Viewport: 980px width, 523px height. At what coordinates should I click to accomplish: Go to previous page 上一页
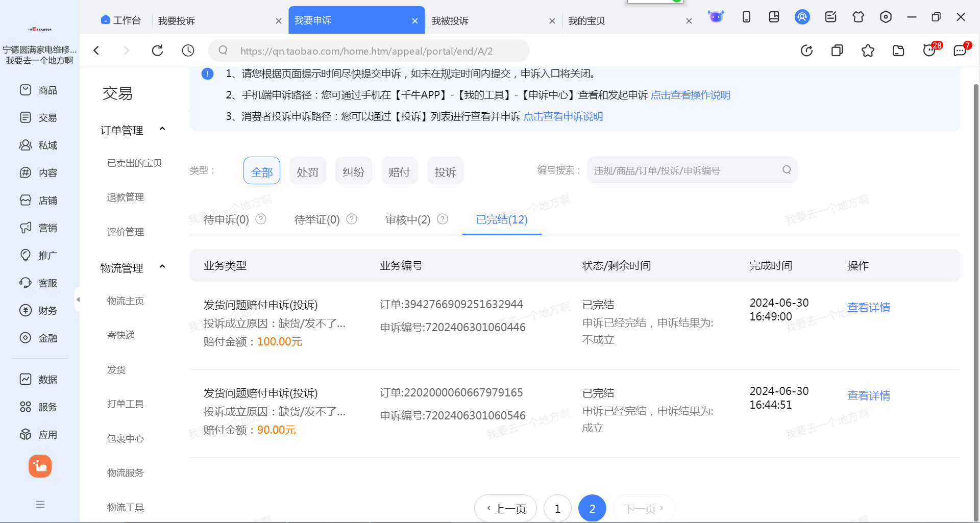[x=505, y=508]
